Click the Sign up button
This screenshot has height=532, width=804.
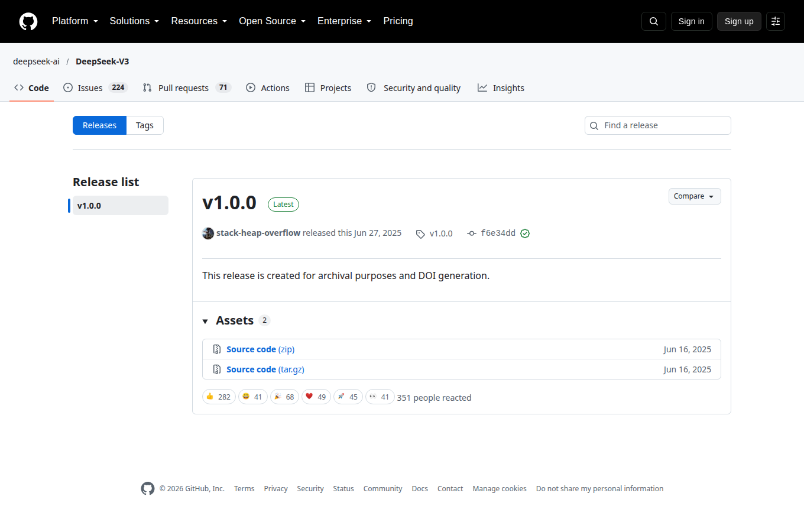[739, 21]
